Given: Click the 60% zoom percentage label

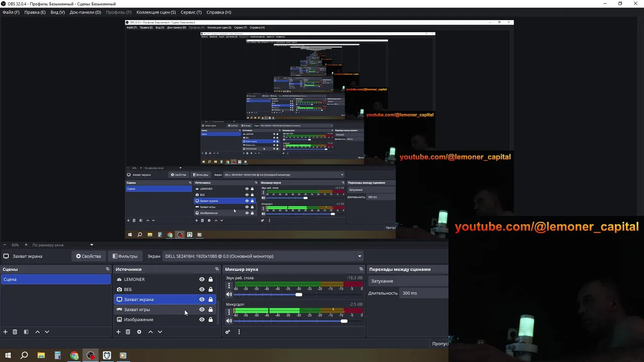Looking at the screenshot, I should pos(15,245).
